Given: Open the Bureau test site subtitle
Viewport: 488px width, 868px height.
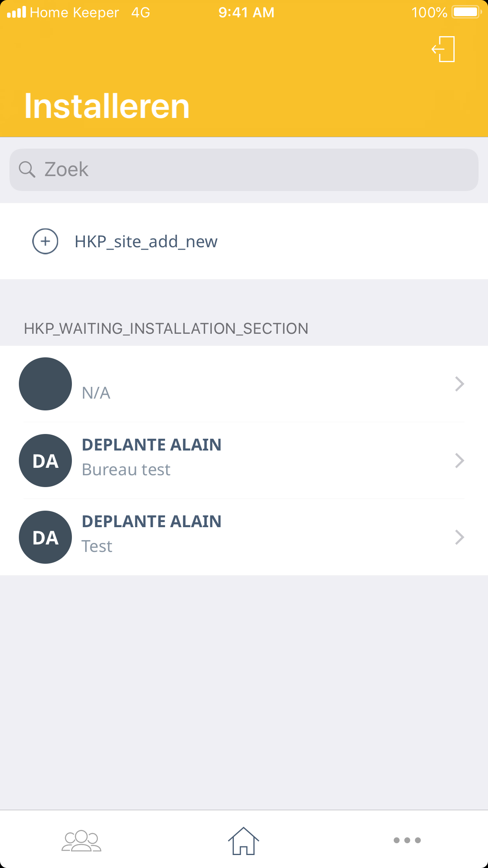Looking at the screenshot, I should [x=126, y=470].
